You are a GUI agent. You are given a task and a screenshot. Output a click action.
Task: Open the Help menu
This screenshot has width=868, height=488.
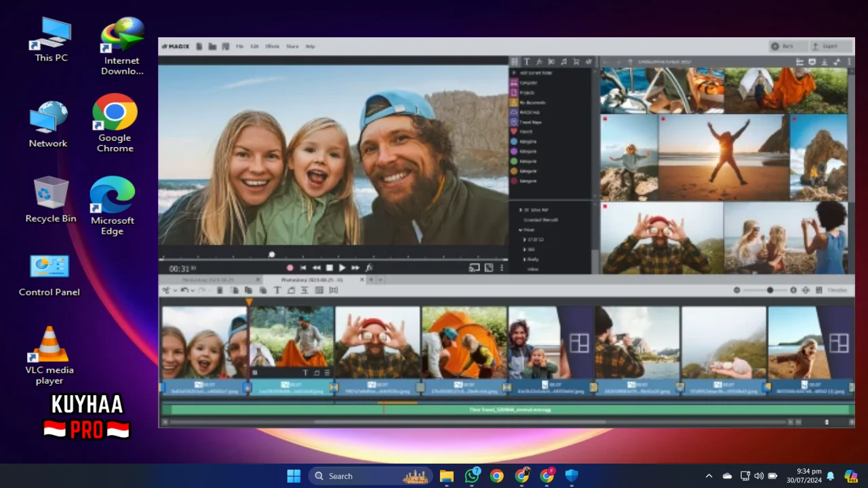tap(311, 47)
